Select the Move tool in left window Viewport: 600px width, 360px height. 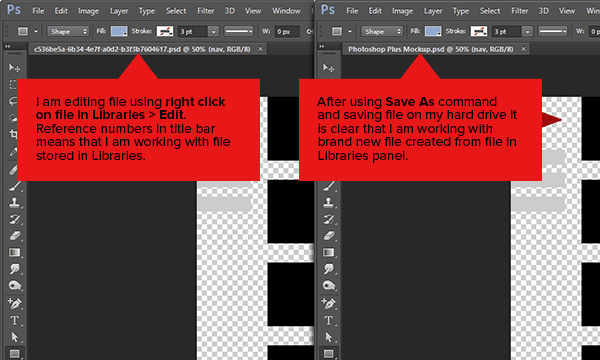point(14,68)
